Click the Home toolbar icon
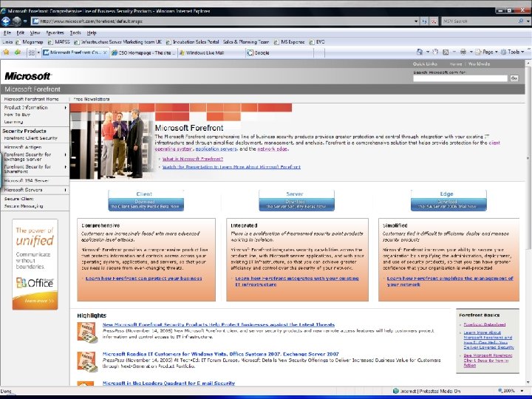This screenshot has height=399, width=532. tap(420, 52)
